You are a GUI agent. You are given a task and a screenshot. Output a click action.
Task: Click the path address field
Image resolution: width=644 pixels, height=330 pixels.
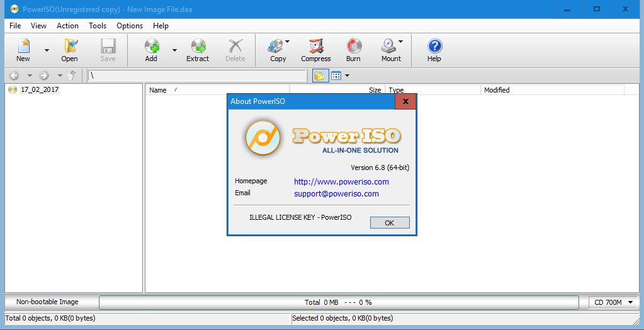(197, 76)
